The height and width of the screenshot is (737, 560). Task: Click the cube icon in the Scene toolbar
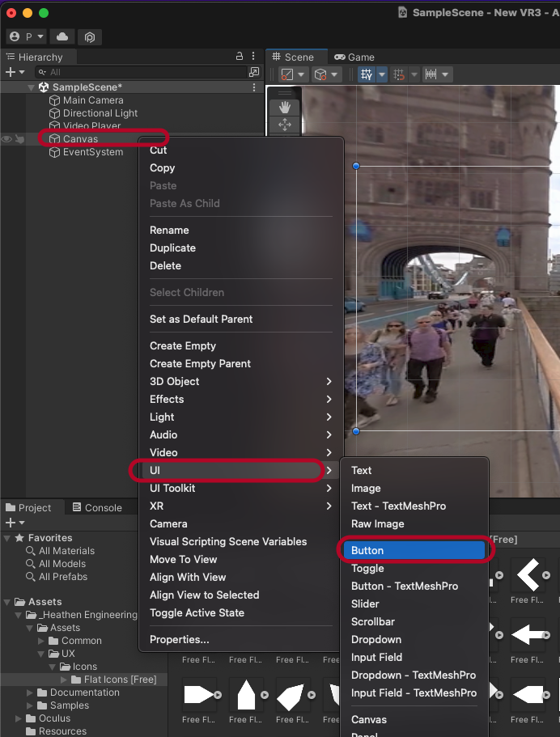click(x=320, y=74)
